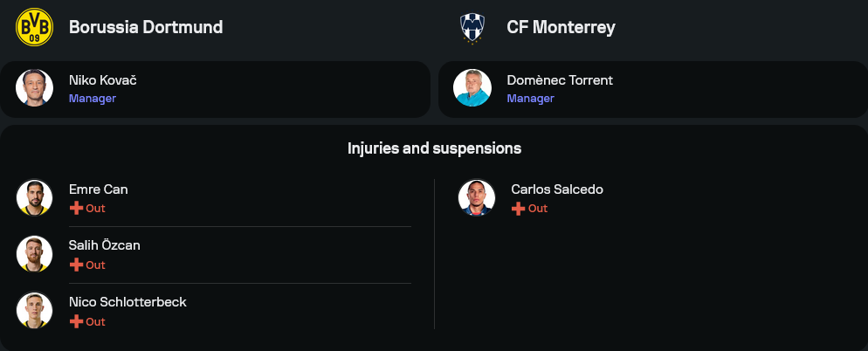
Task: Click the injury cross icon under Salih Özcan
Action: 76,265
